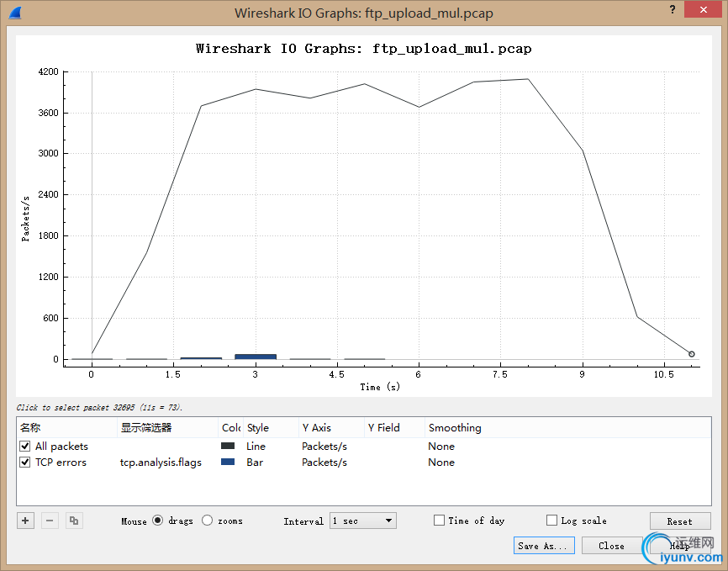Click the circle marker at graph line end
The width and height of the screenshot is (728, 571).
(x=691, y=354)
